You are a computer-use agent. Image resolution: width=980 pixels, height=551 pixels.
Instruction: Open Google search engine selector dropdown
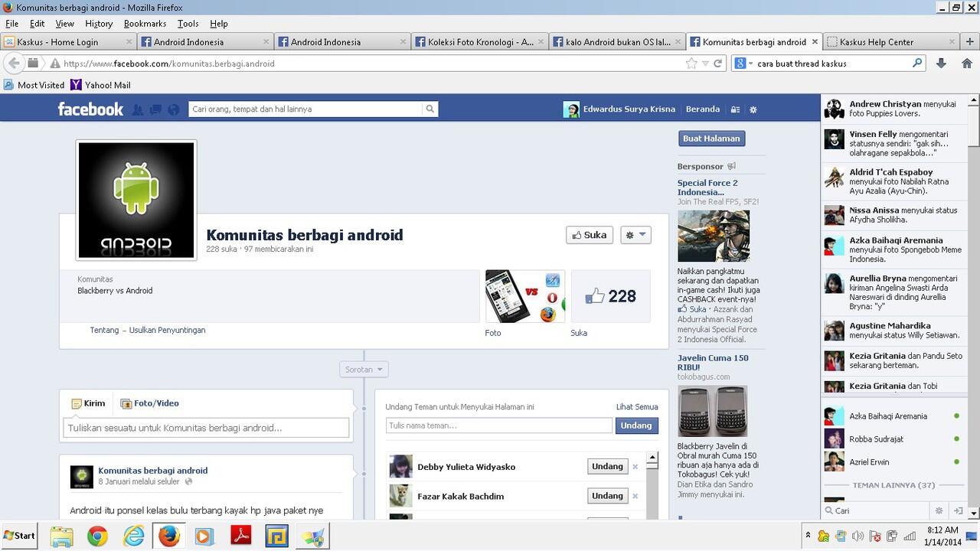[743, 64]
